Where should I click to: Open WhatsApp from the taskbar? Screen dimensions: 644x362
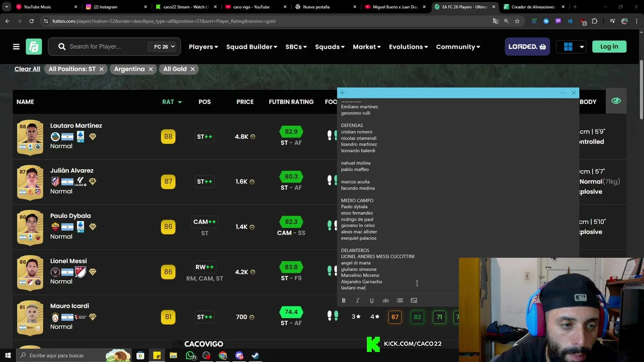click(190, 355)
